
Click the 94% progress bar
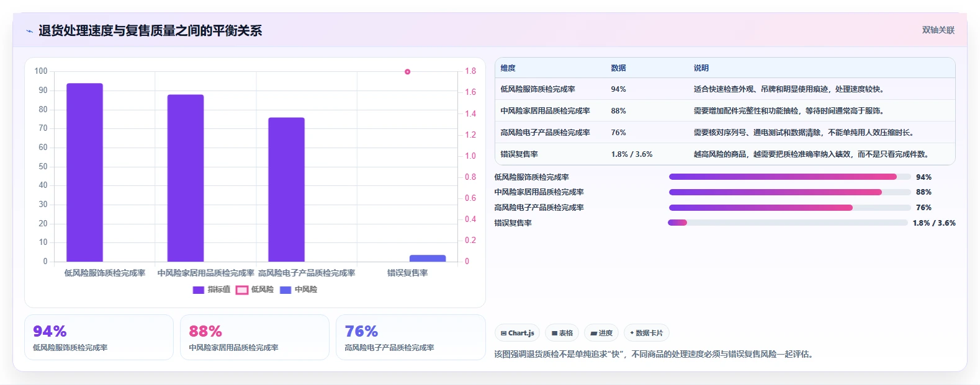point(789,177)
